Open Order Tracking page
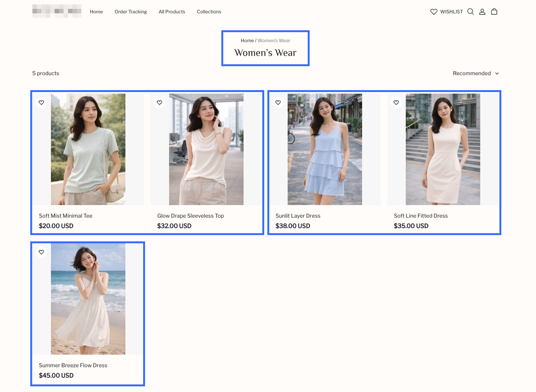Image resolution: width=536 pixels, height=392 pixels. tap(131, 12)
